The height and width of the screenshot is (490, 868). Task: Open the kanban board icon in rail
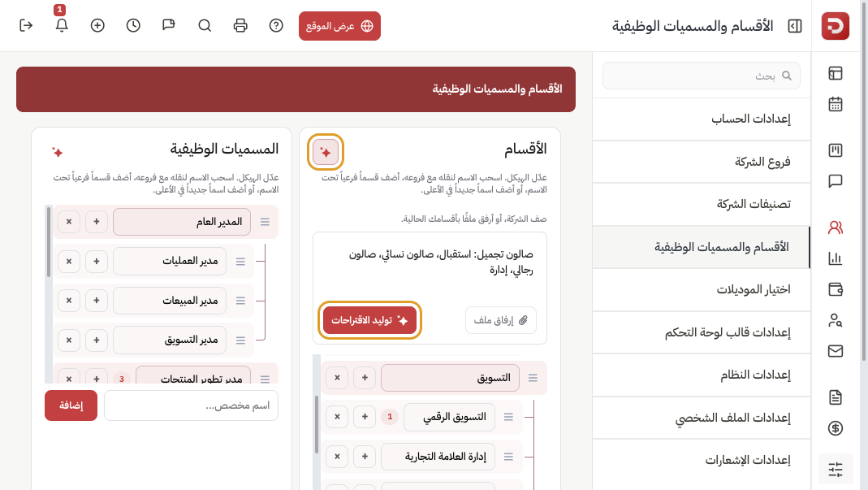(836, 150)
